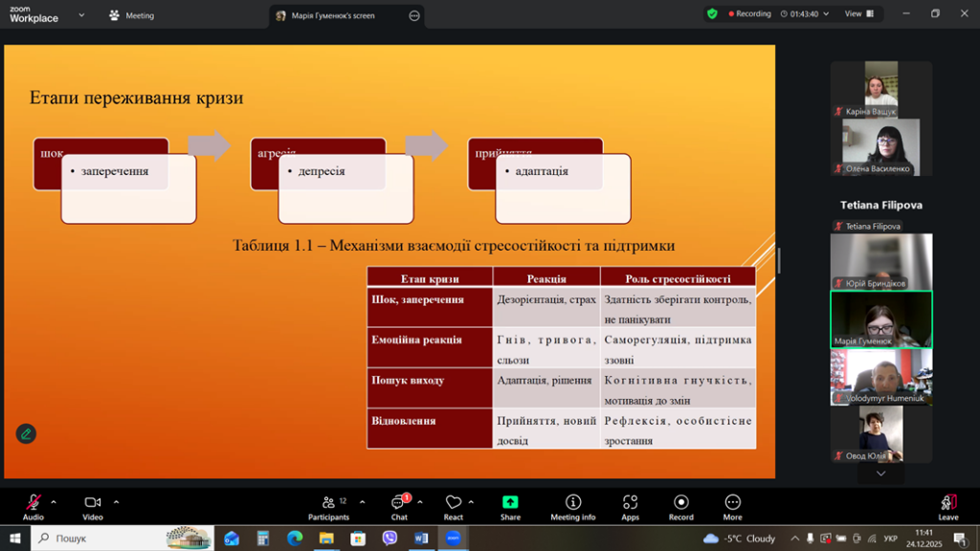
Task: Open Viber from the Windows taskbar
Action: [390, 539]
